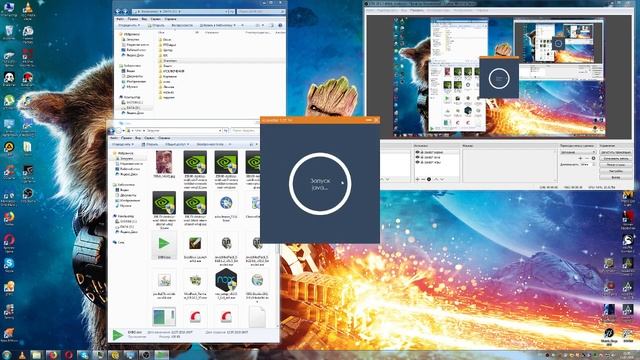Expand Упорядочить dropdown in Downloads Explorer window
Screen dimensions: 640x360
tap(123, 144)
